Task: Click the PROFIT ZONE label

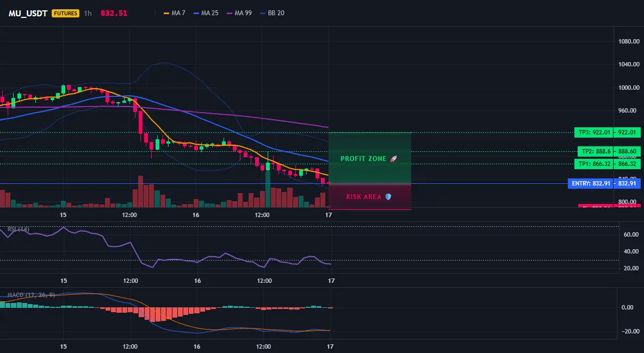Action: [x=369, y=159]
